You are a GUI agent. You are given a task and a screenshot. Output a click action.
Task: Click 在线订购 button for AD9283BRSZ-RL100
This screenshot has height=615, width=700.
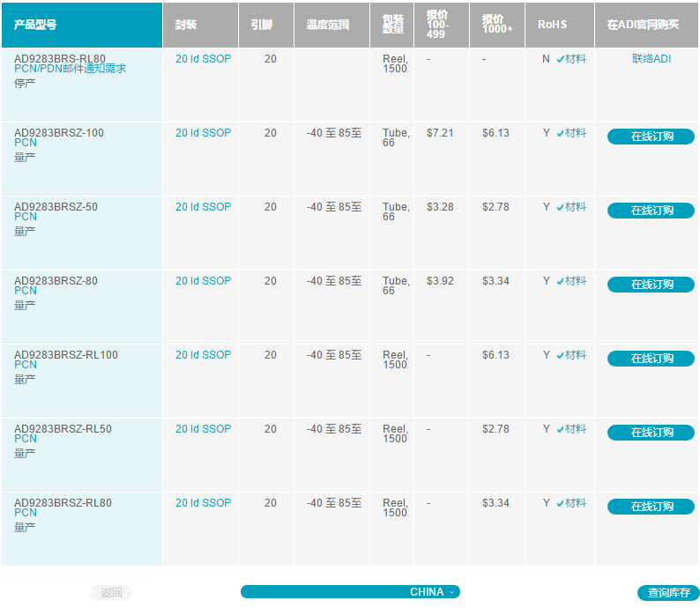(651, 359)
